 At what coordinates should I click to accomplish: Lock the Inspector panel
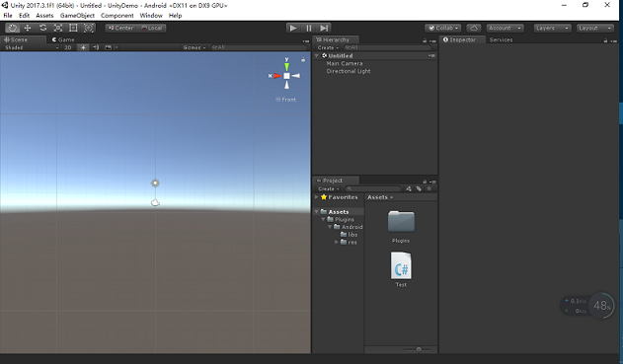605,40
